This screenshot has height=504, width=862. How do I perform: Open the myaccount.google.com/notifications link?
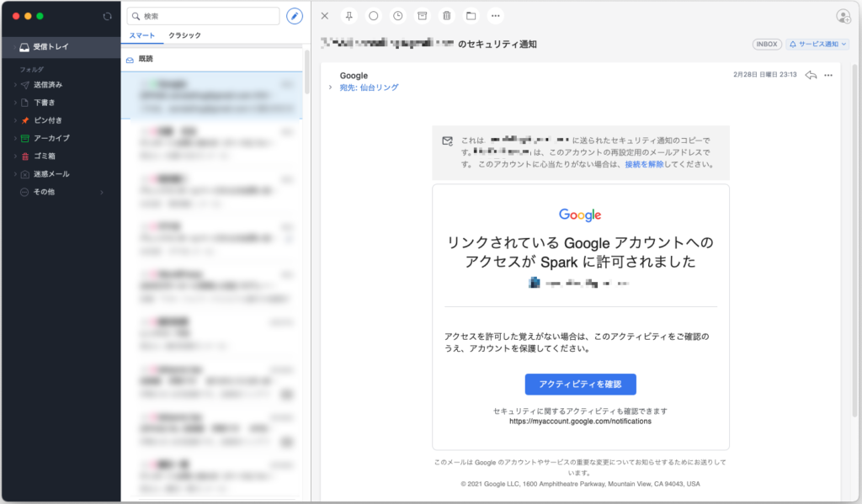(581, 421)
